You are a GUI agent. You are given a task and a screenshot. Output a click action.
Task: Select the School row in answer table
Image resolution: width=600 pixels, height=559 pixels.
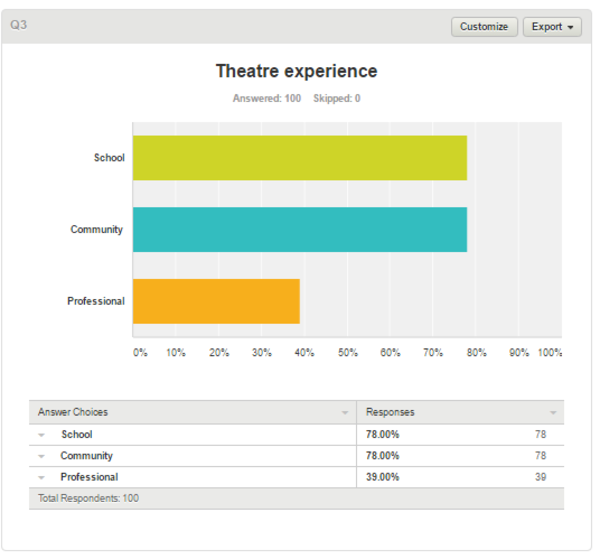tap(297, 435)
